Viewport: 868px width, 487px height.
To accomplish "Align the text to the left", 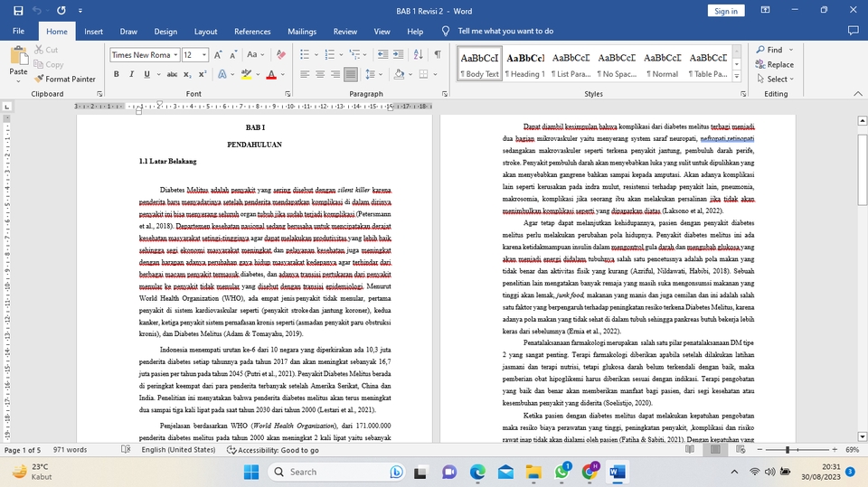I will coord(305,74).
